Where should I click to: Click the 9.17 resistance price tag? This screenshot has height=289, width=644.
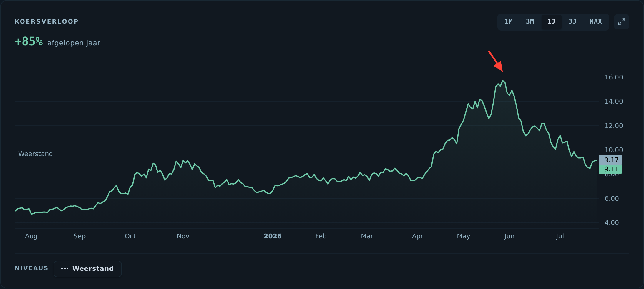click(610, 160)
